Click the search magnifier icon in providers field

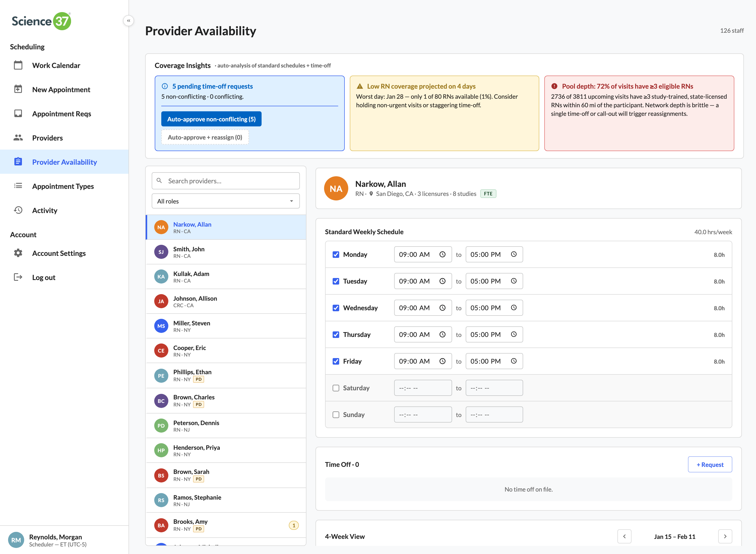[x=159, y=181]
